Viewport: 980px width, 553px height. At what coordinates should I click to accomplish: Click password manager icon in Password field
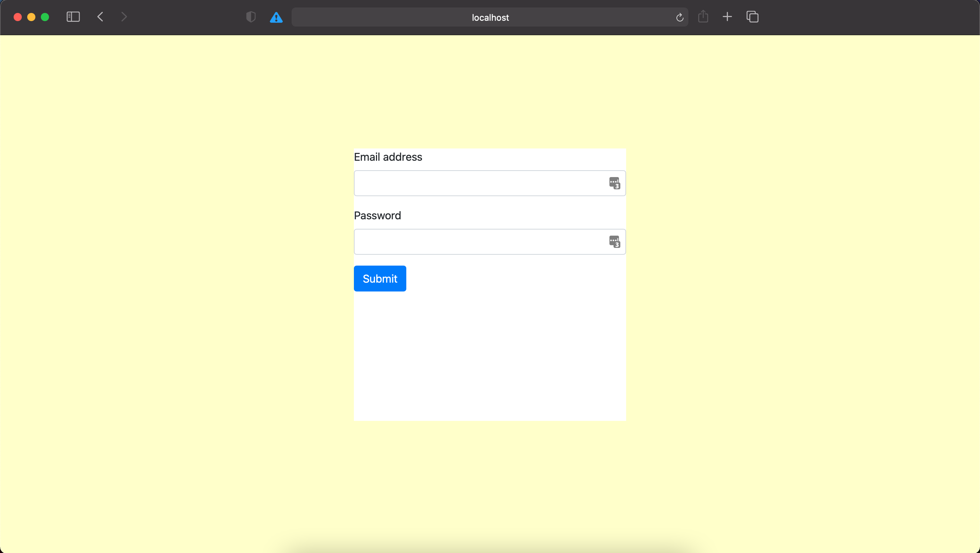[x=615, y=242]
